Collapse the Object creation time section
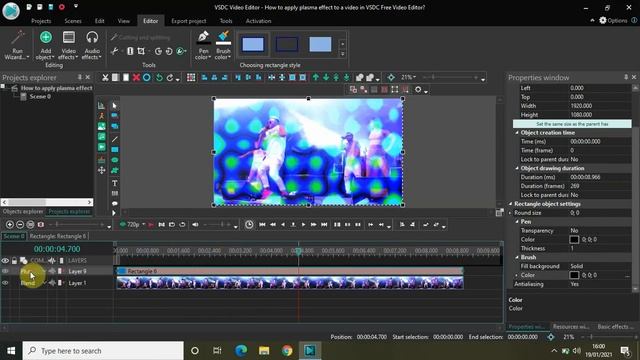 (x=517, y=133)
